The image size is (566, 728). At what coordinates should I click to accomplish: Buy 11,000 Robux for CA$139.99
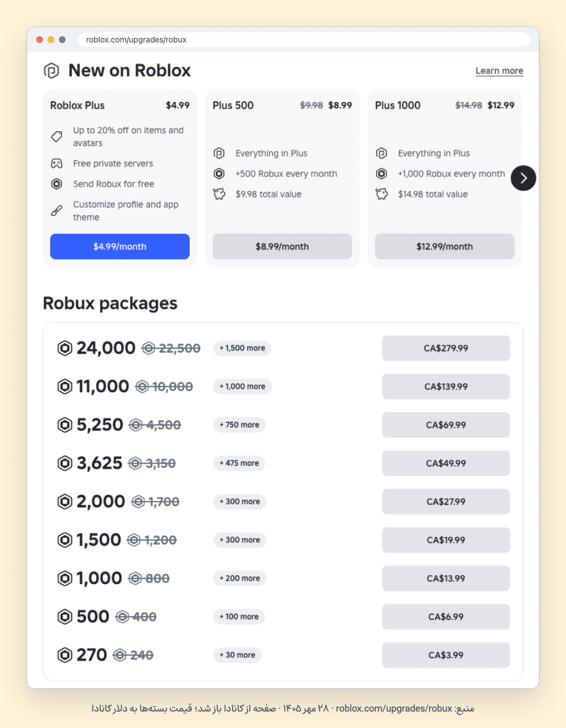tap(446, 387)
